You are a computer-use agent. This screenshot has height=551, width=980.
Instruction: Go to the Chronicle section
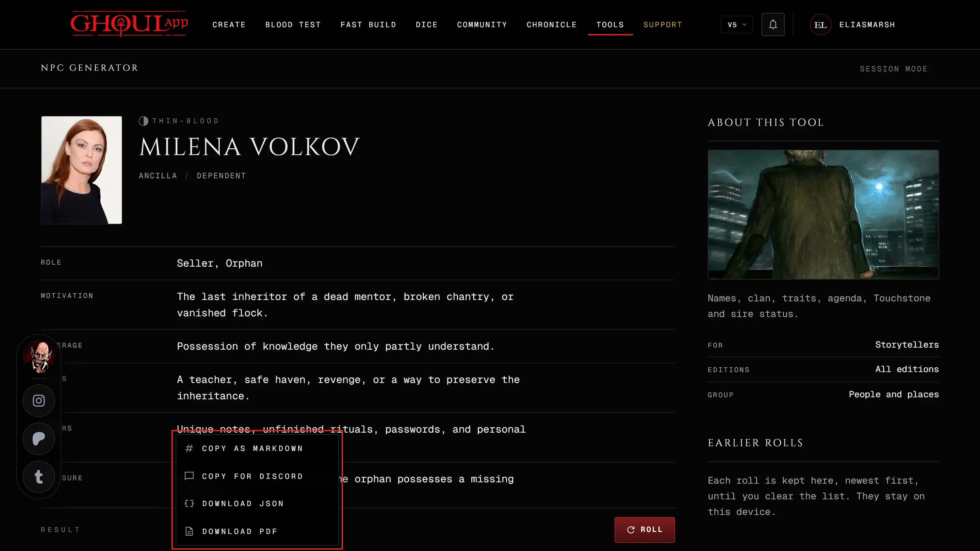coord(552,25)
